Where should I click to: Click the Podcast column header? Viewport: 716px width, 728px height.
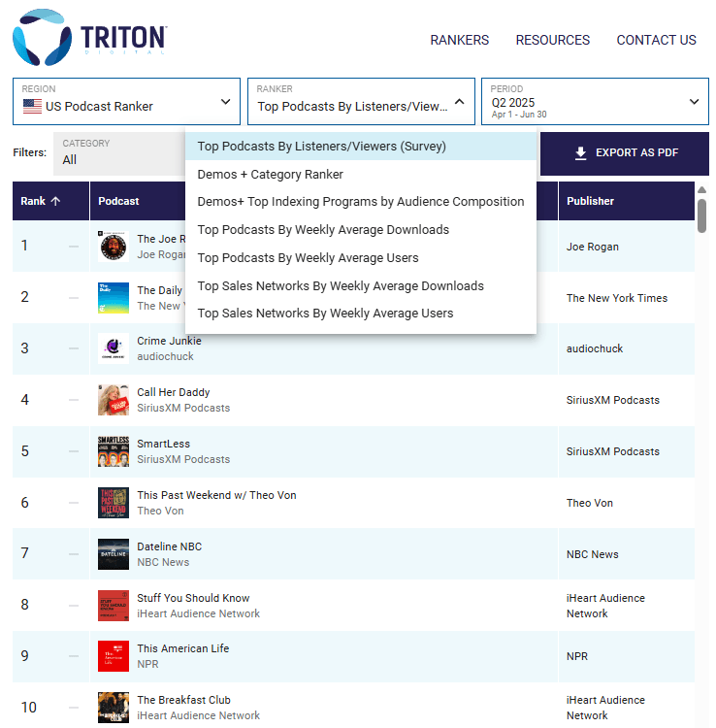pos(118,201)
